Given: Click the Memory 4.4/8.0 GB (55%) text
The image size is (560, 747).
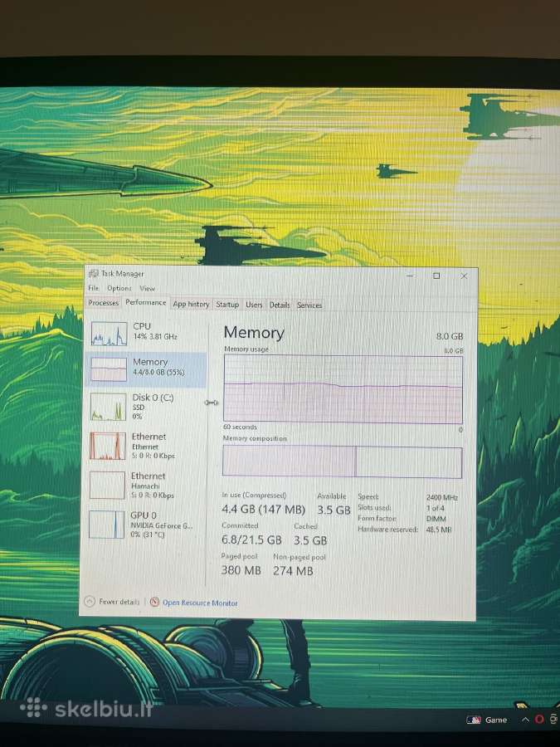Looking at the screenshot, I should click(158, 372).
